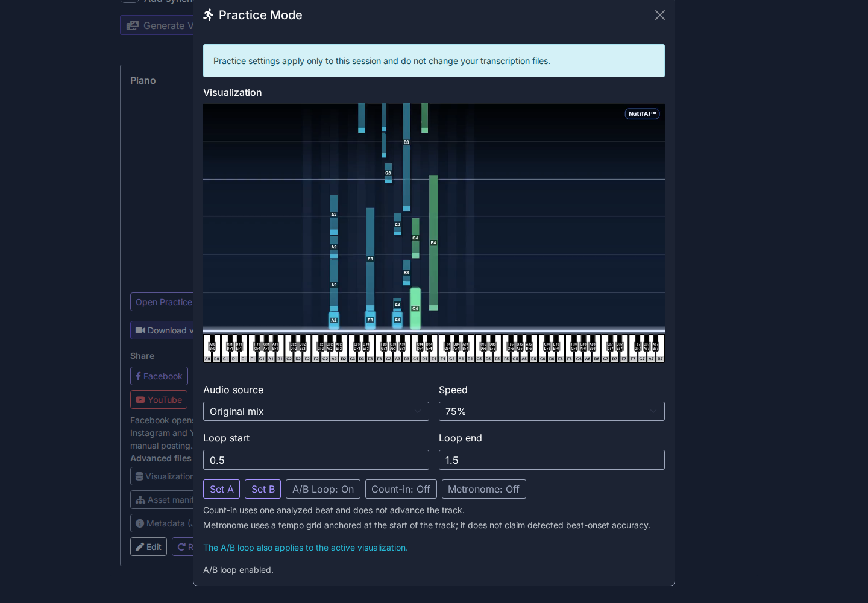Click the database icon beside Visualization
Image resolution: width=868 pixels, height=603 pixels.
click(x=139, y=476)
